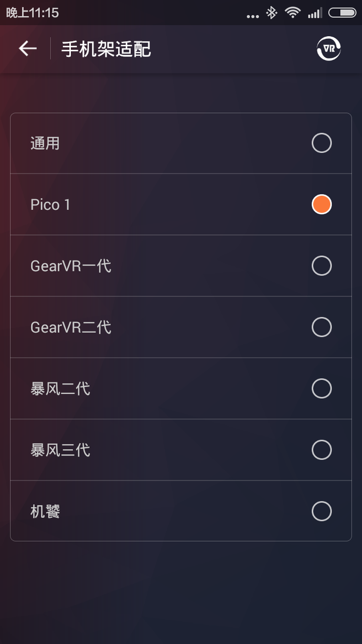The height and width of the screenshot is (644, 362).
Task: Tap the cellular signal strength icon
Action: [x=315, y=13]
